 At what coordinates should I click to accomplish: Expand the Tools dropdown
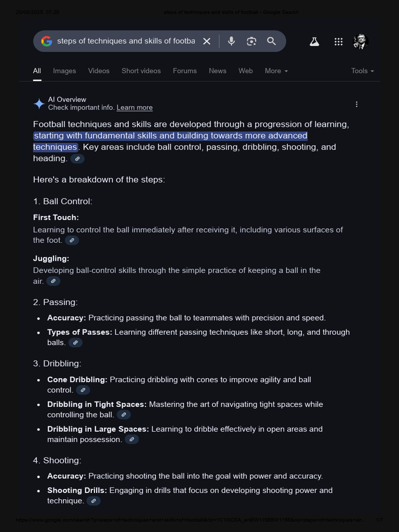(362, 71)
